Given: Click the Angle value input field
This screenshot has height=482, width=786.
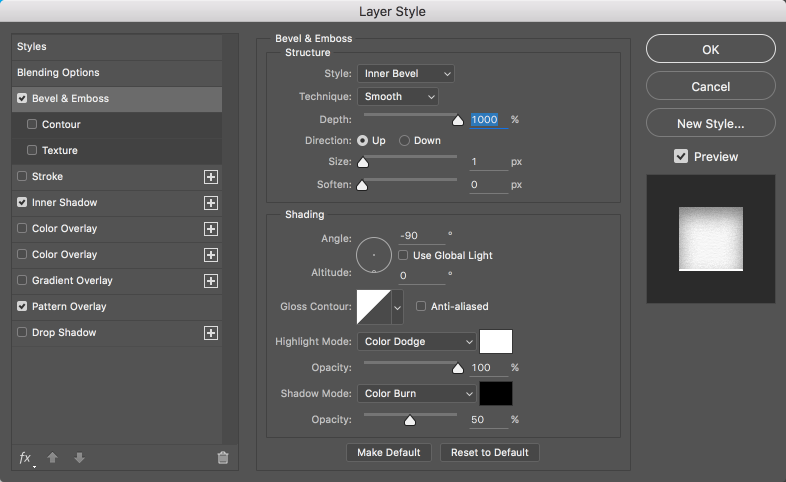Looking at the screenshot, I should tap(422, 236).
